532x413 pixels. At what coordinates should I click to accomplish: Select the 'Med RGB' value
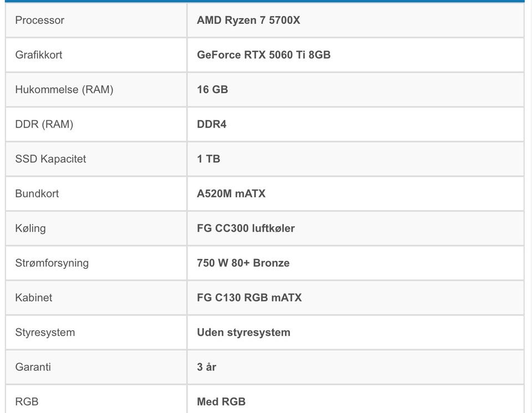pos(221,402)
